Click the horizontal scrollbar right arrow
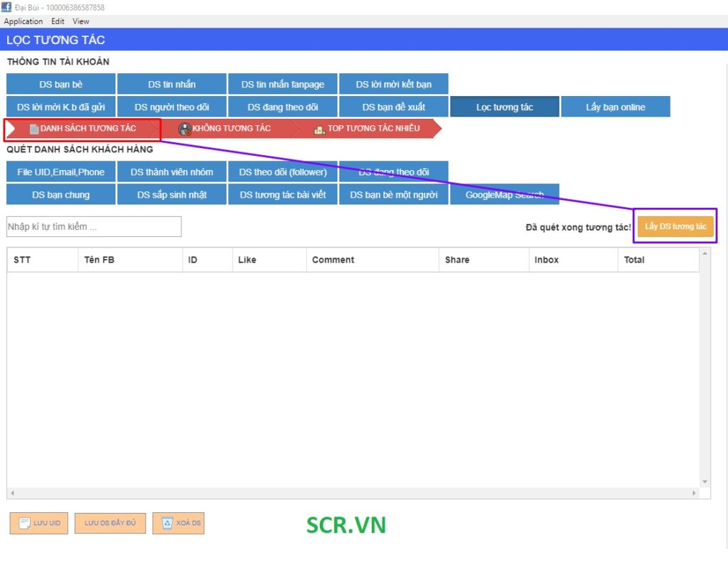 pos(695,493)
